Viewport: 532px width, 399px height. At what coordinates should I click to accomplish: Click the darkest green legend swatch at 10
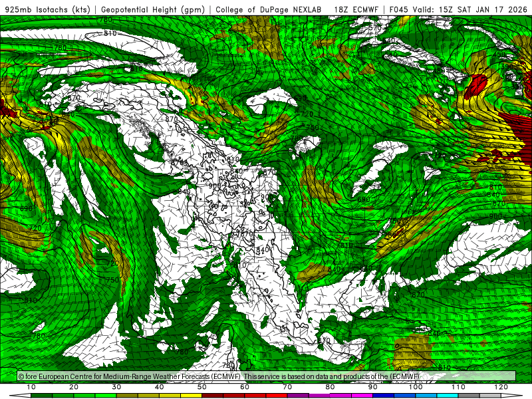pos(41,396)
